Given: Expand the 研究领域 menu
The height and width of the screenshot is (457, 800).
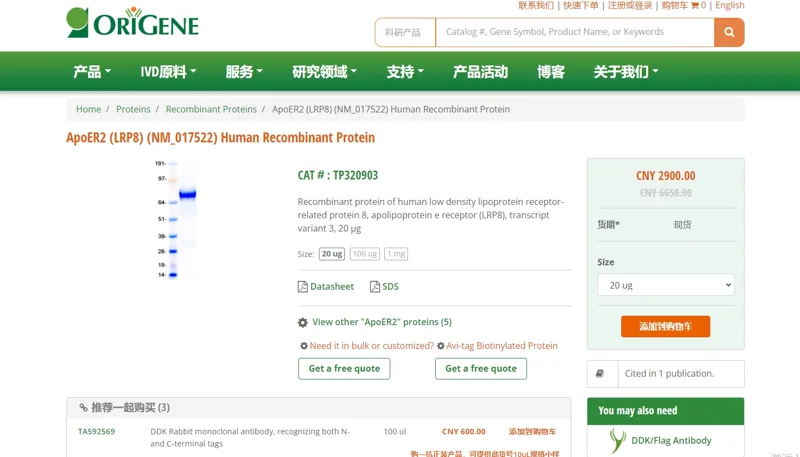Looking at the screenshot, I should pyautogui.click(x=324, y=72).
